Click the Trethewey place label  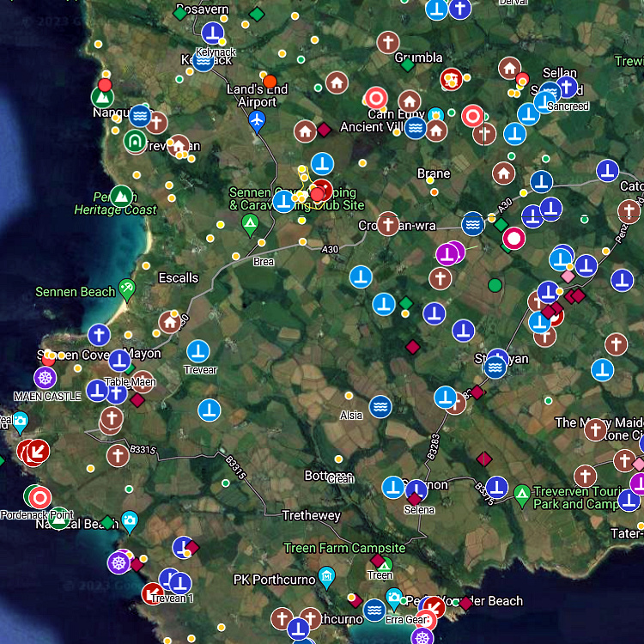312,516
